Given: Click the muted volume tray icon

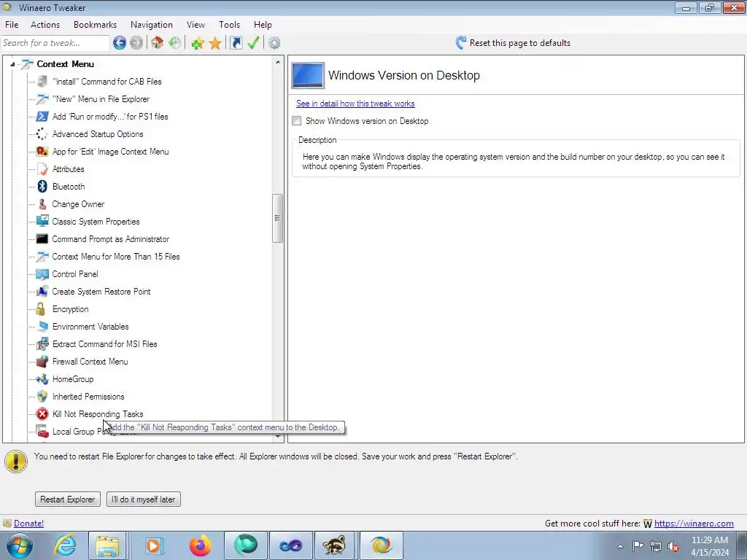Looking at the screenshot, I should coord(673,547).
